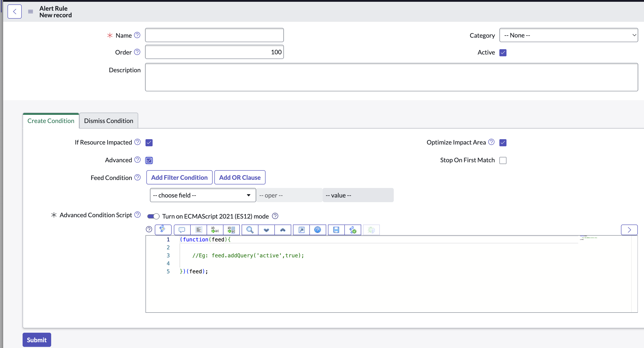Screen dimensions: 644x348
Task: Click the back arrow button
Action: coord(14,12)
